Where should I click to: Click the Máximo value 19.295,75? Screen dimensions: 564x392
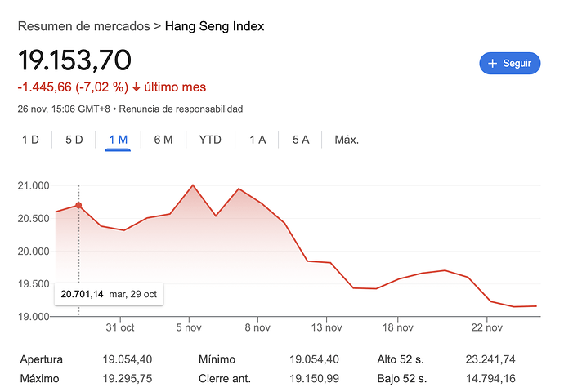click(x=128, y=377)
